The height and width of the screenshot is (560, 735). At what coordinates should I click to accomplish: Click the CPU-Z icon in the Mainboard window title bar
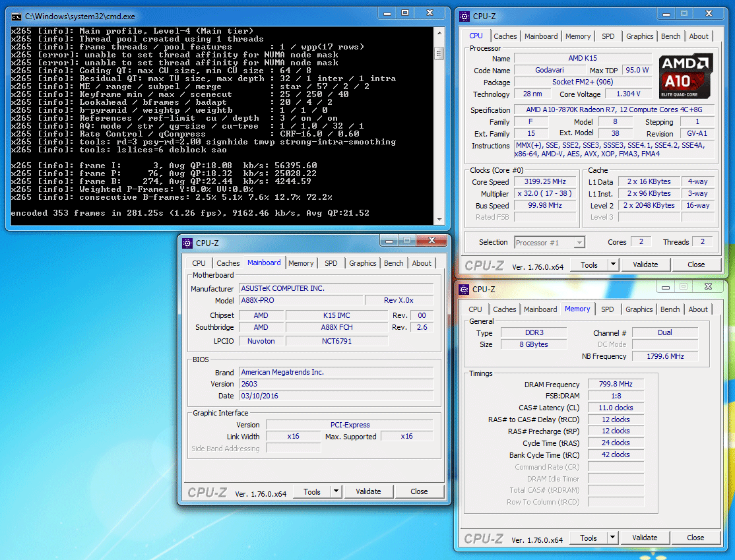(187, 243)
